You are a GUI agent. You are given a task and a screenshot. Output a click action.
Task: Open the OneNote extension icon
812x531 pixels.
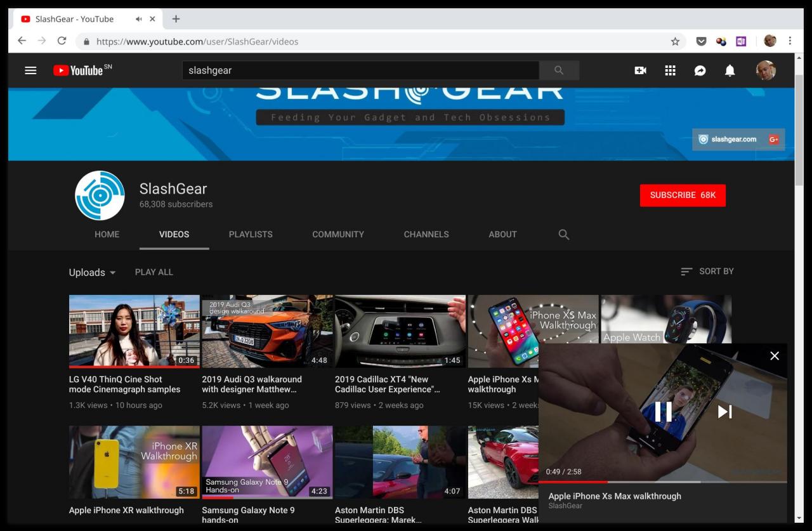click(x=741, y=41)
